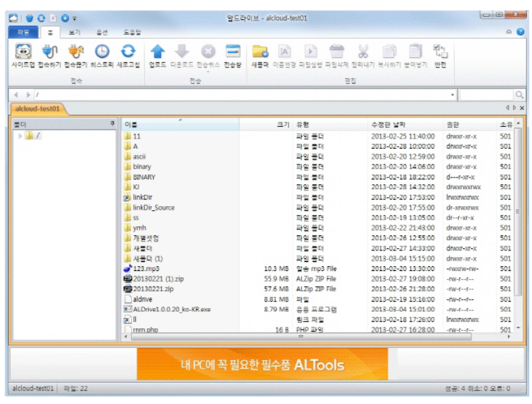532x404 pixels.
Task: Select the 20130221 (1).zip file
Action: (x=154, y=278)
